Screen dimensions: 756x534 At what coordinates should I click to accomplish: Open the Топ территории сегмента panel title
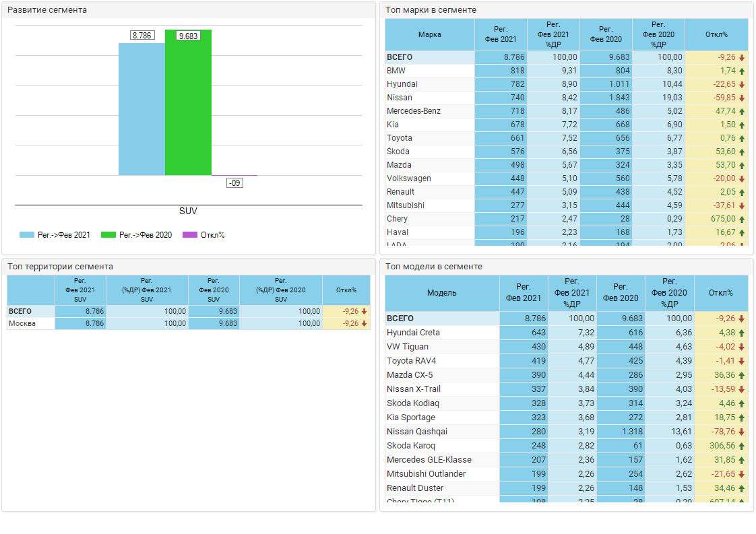click(x=61, y=267)
